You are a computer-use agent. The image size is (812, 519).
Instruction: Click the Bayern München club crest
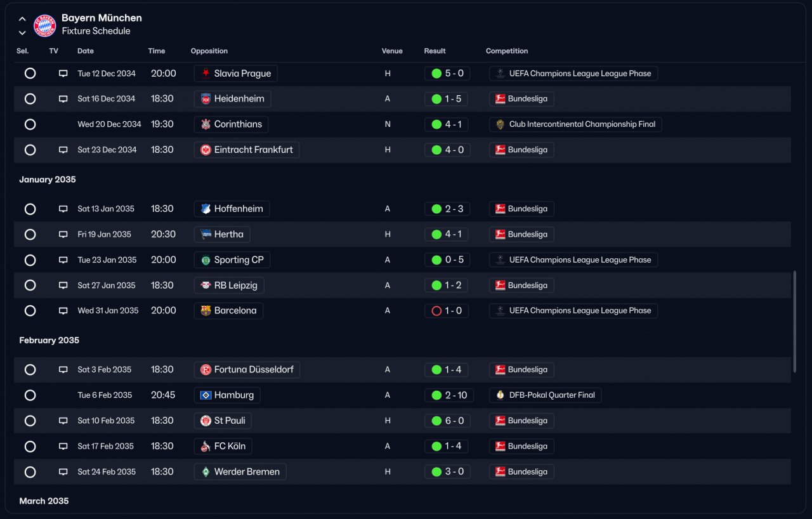pos(45,25)
